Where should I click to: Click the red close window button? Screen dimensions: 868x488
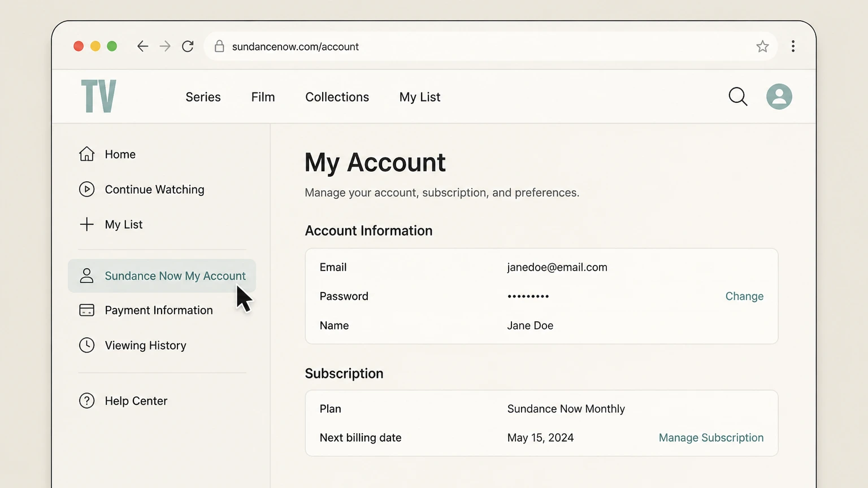point(79,46)
